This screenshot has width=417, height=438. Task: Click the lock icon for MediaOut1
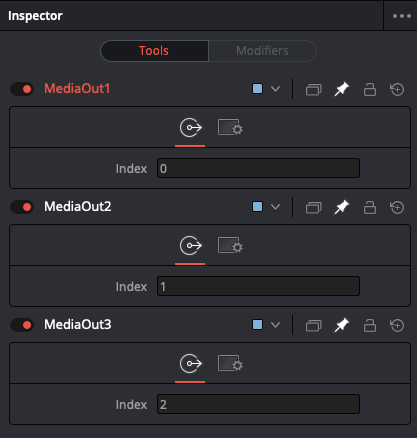pyautogui.click(x=370, y=89)
